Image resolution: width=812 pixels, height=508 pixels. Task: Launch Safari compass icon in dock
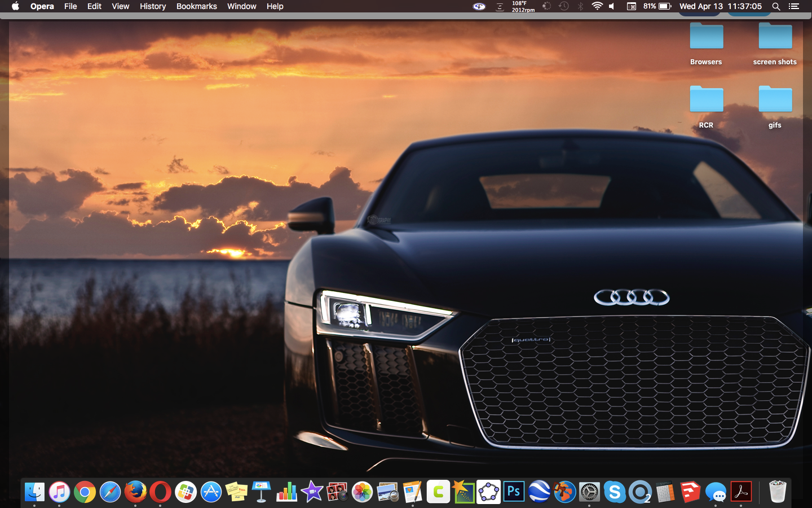pos(110,492)
